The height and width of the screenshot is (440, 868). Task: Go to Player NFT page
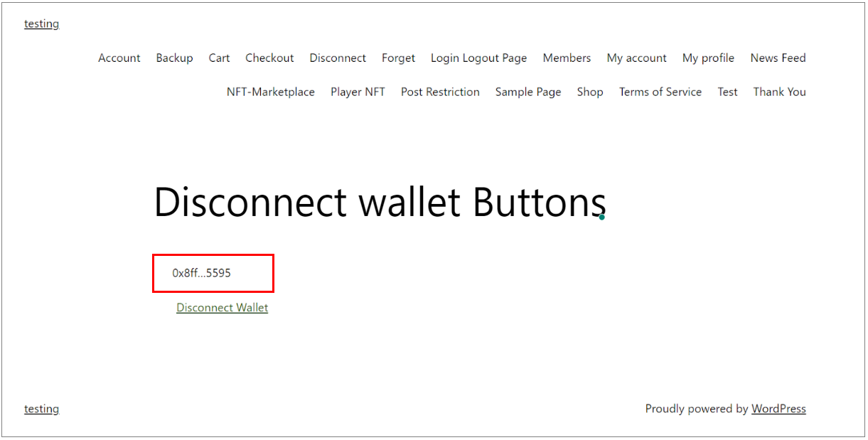click(x=358, y=92)
